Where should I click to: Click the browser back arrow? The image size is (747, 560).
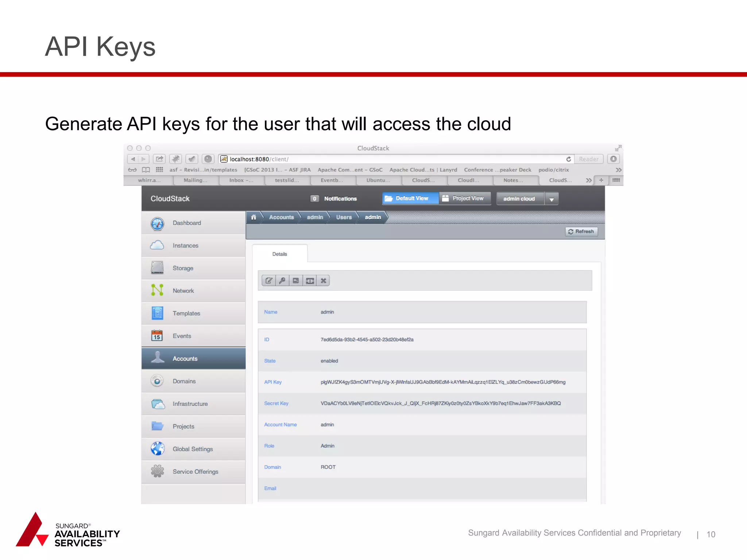[x=133, y=159]
